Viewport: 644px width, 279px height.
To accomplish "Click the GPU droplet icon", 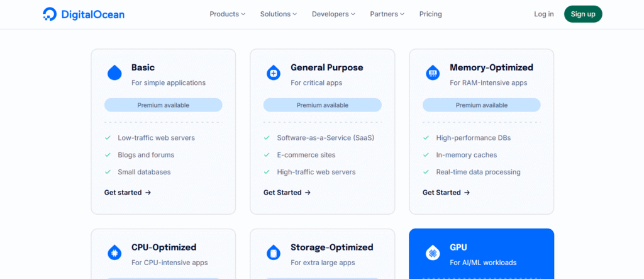I will coord(433,254).
